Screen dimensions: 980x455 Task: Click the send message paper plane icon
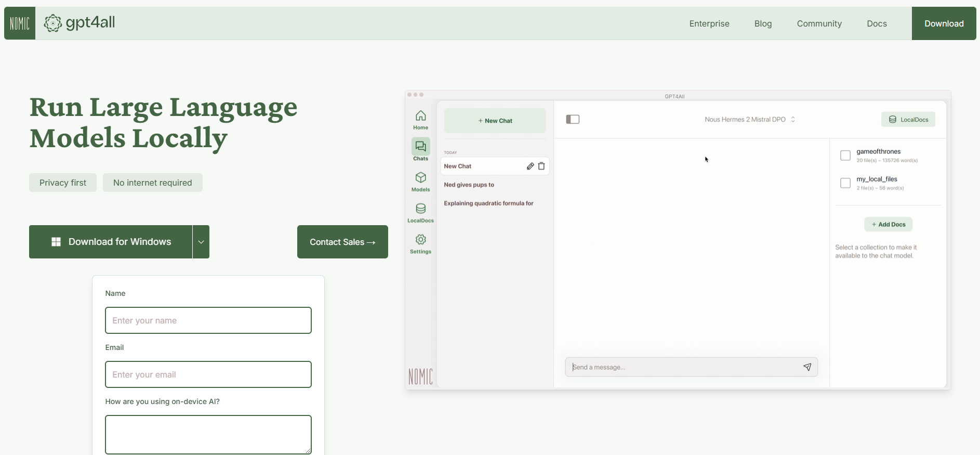click(x=807, y=367)
